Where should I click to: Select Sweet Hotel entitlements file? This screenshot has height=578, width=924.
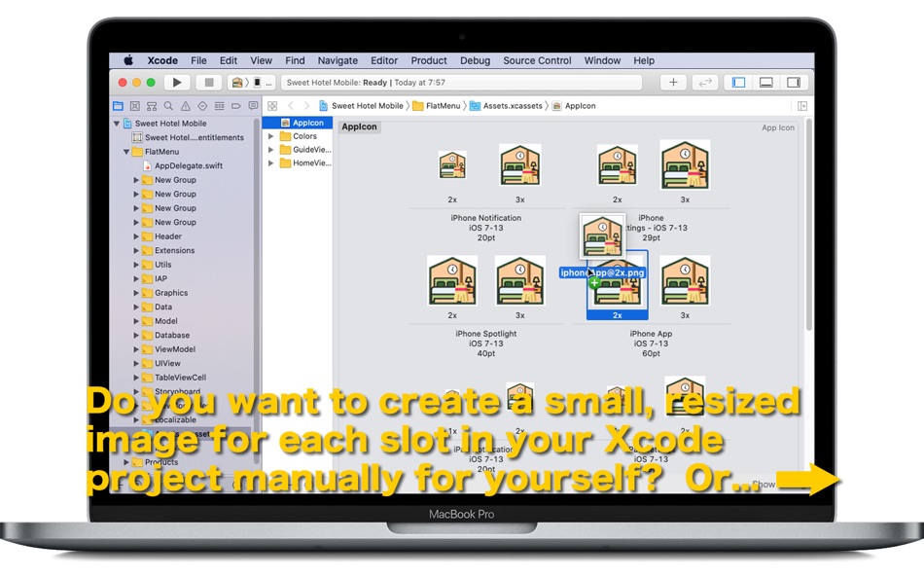tap(188, 137)
